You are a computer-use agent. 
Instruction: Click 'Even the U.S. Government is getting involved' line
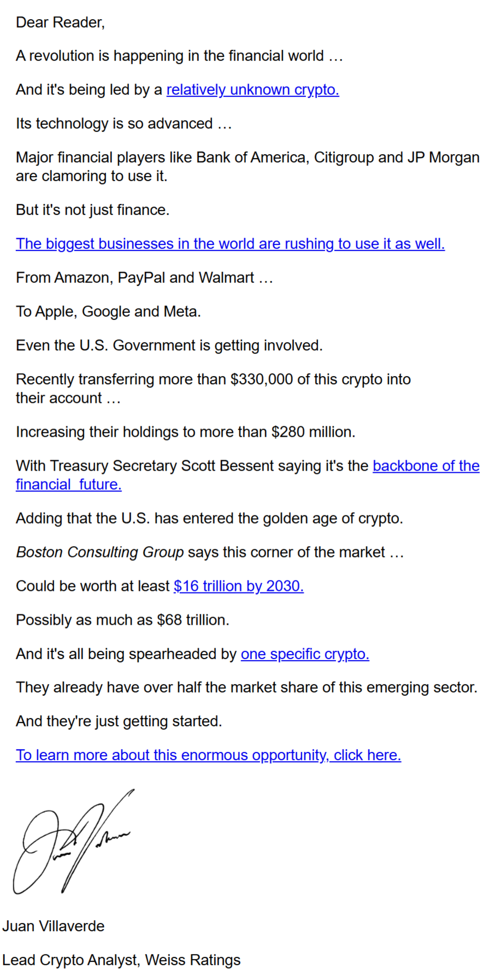tap(169, 345)
